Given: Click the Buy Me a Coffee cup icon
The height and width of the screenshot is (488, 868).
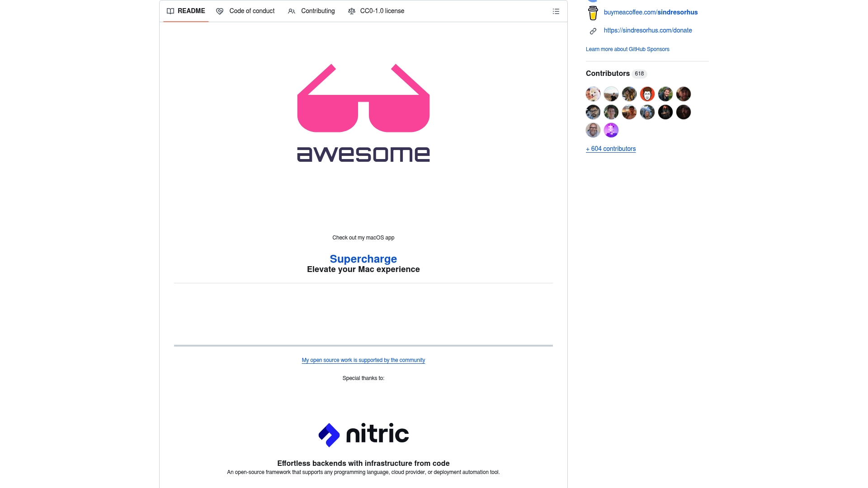Looking at the screenshot, I should [x=593, y=13].
